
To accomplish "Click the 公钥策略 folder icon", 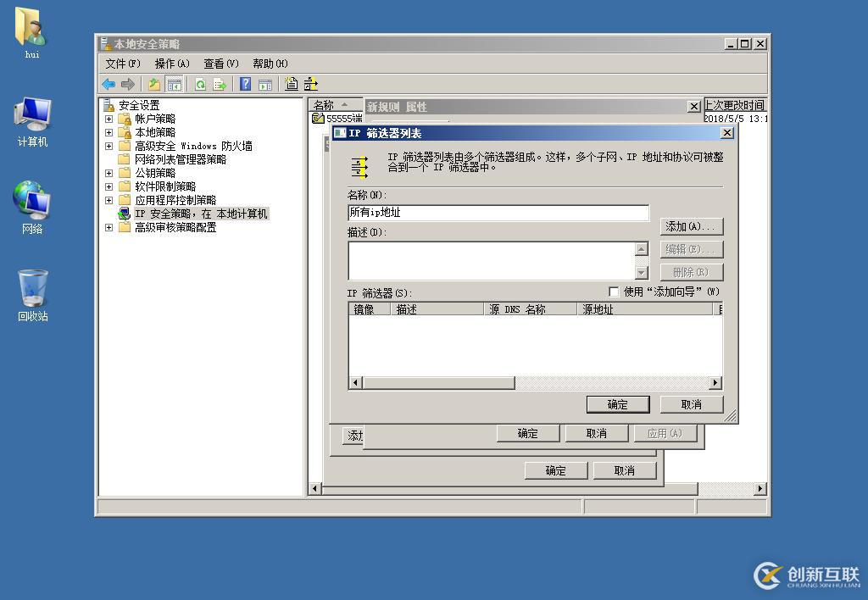I will (x=125, y=173).
